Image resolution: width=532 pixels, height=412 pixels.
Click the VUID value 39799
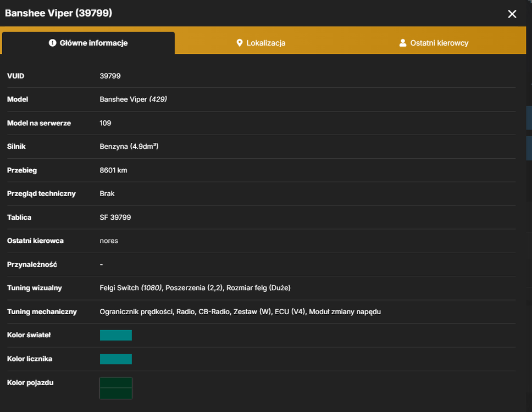point(110,76)
